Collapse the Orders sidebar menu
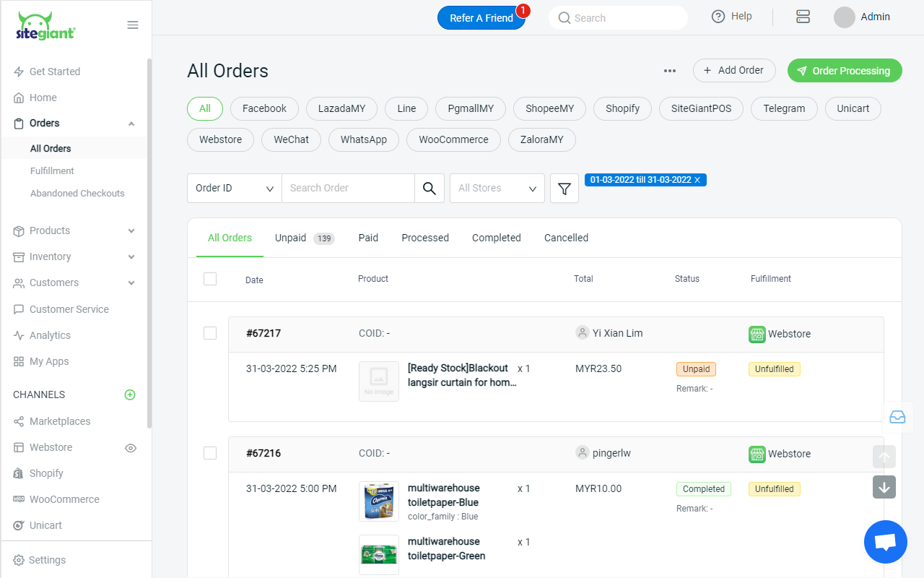This screenshot has height=578, width=924. tap(131, 124)
